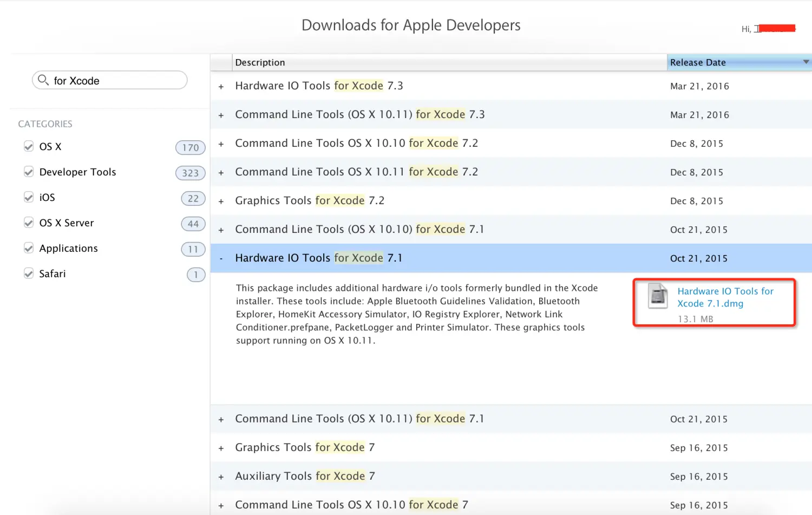Expand Command Line Tools (OS X 10.11) Xcode 7.3
Screen dimensions: 812x515
coord(221,115)
